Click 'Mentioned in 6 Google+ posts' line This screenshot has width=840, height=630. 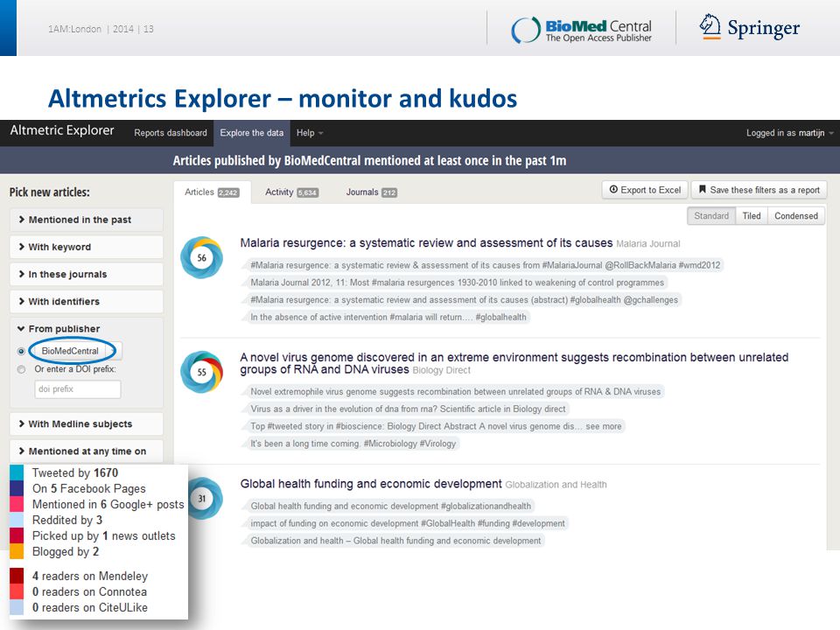point(108,504)
